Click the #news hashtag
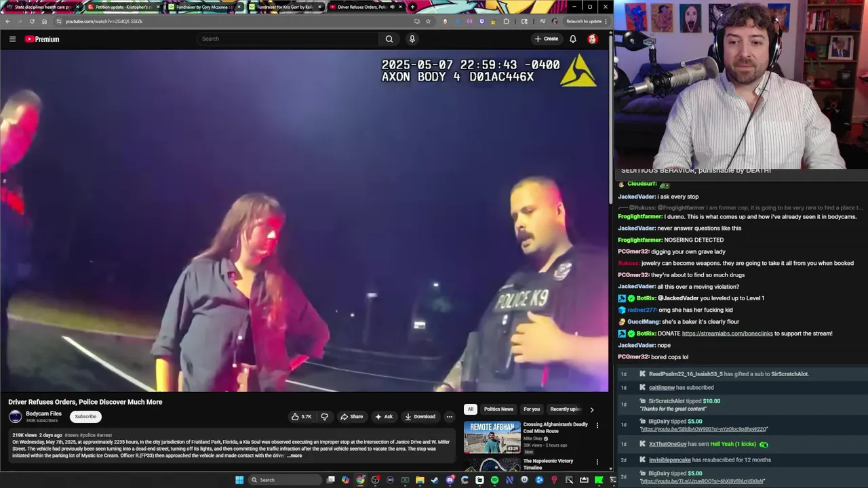The height and width of the screenshot is (488, 868). (x=72, y=435)
